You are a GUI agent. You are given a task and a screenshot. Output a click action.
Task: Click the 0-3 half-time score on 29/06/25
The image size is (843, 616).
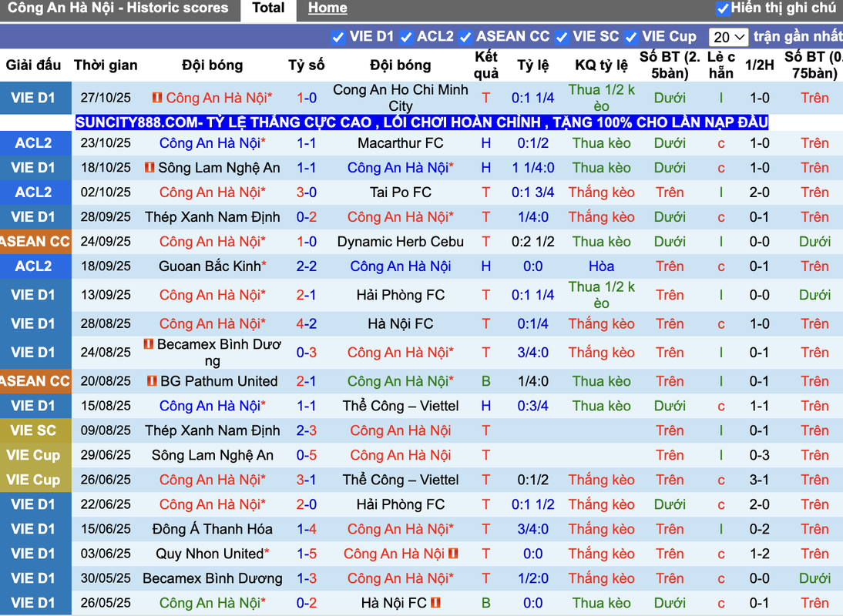[760, 455]
